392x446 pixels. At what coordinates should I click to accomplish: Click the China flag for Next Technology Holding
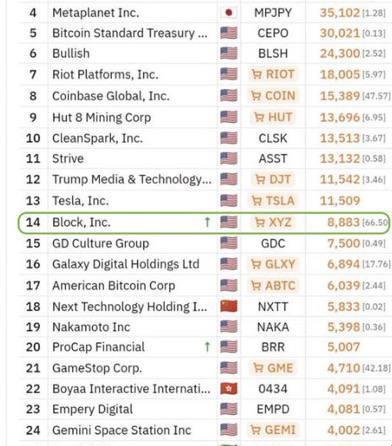point(229,306)
